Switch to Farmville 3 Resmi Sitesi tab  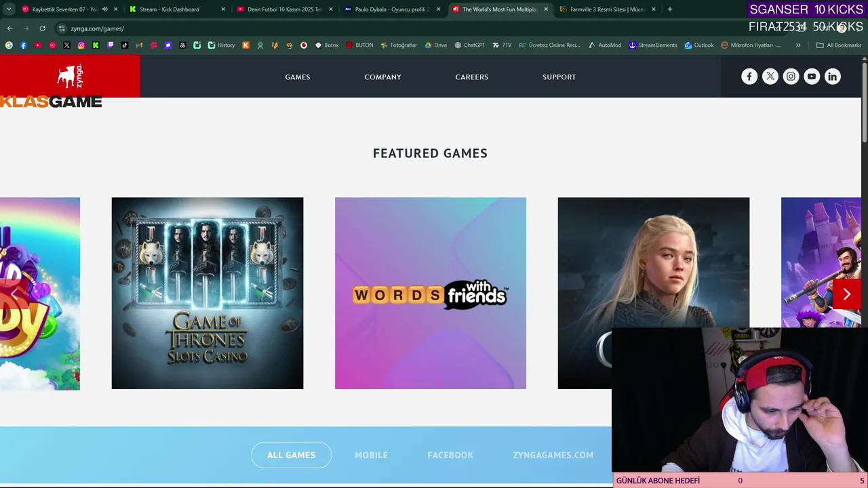point(607,9)
